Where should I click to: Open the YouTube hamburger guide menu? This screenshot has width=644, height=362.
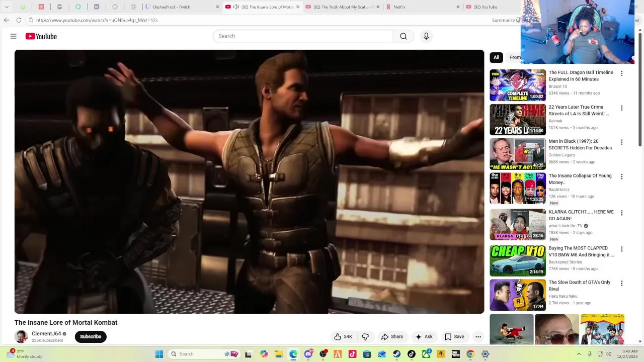(14, 36)
